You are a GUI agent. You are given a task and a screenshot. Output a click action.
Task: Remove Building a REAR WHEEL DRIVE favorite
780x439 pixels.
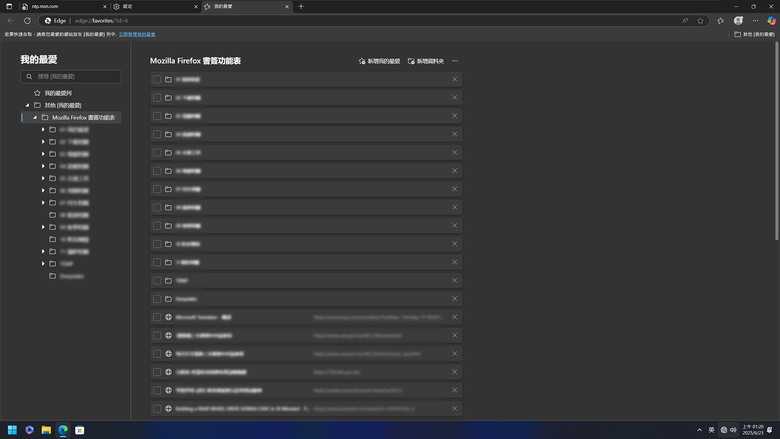point(455,409)
